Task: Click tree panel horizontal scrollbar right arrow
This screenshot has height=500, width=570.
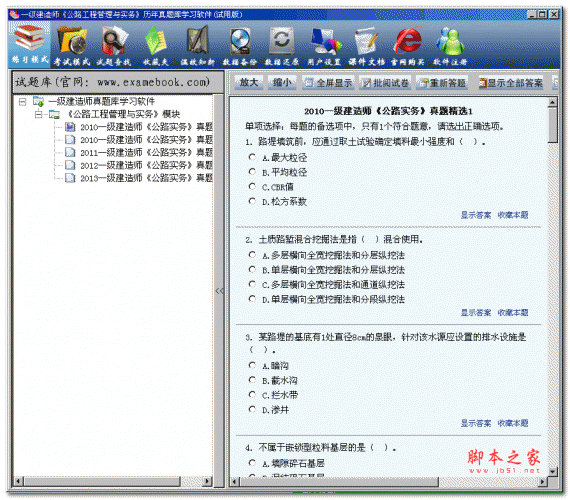Action: (x=207, y=481)
